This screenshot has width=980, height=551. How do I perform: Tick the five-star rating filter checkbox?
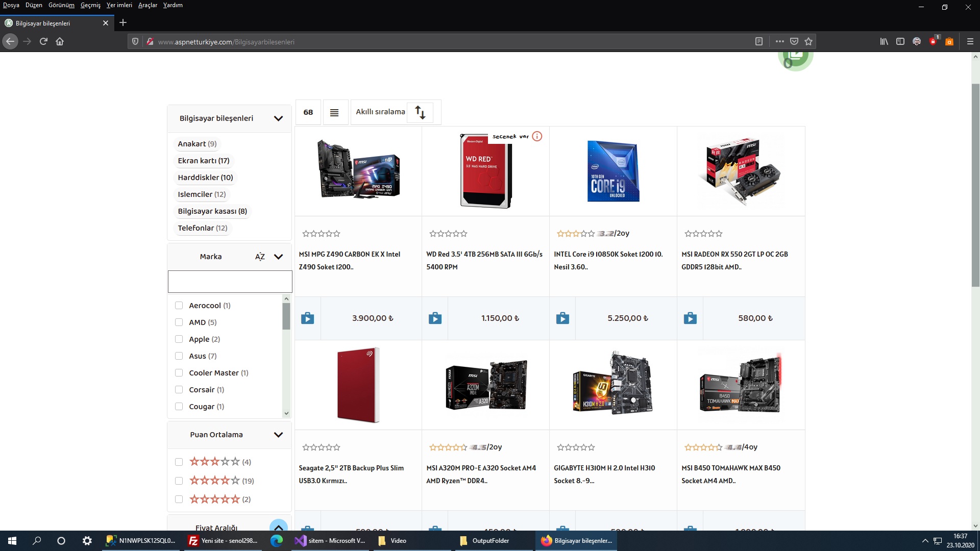click(179, 499)
